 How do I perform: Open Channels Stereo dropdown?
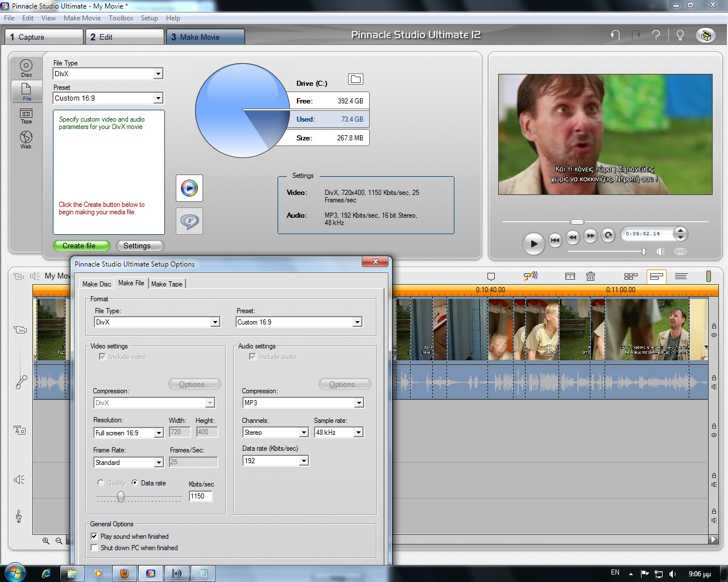(x=304, y=433)
